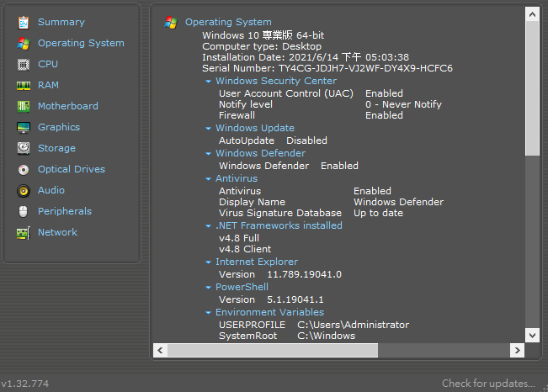The height and width of the screenshot is (392, 548).
Task: Show the Audio section
Action: [x=51, y=190]
